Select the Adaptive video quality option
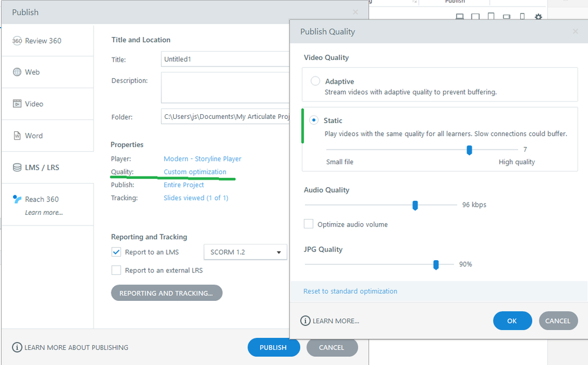This screenshot has height=365, width=588. click(x=315, y=81)
